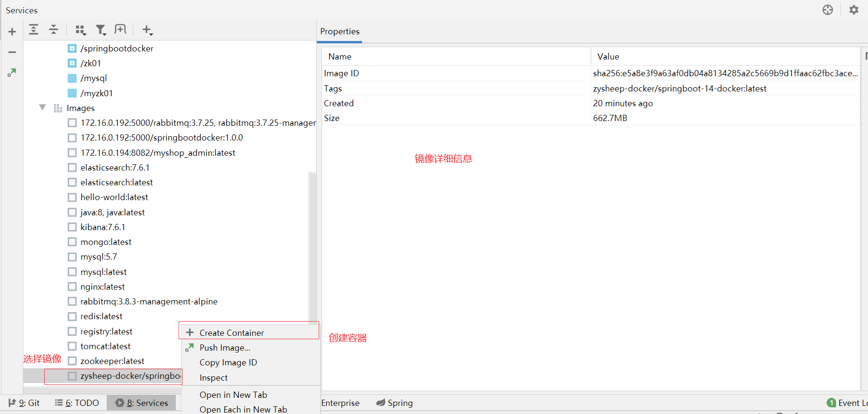Viewport: 868px width, 414px height.
Task: Open the 6: TODO tool window
Action: 77,403
